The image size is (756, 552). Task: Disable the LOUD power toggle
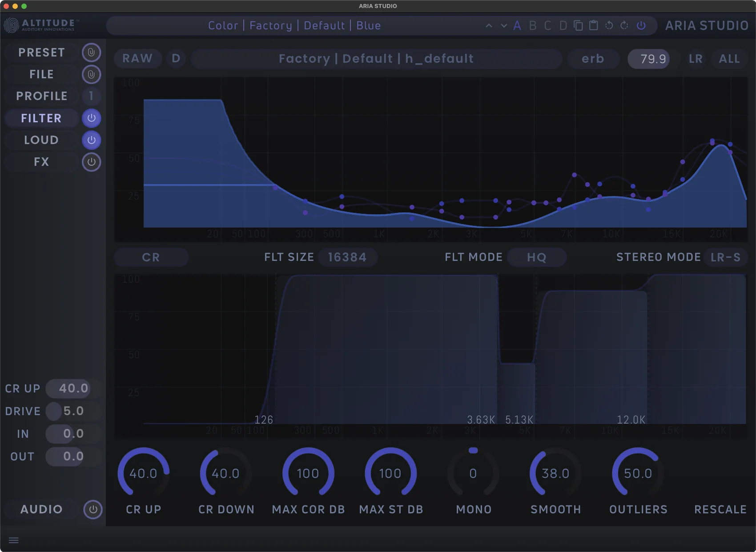pyautogui.click(x=91, y=140)
